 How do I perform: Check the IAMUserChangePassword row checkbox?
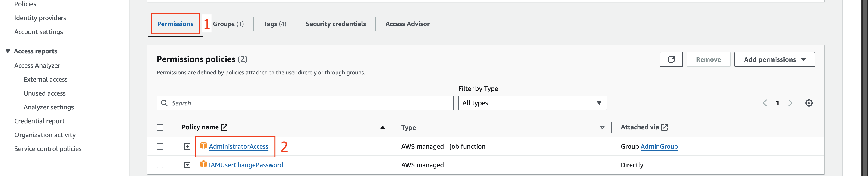click(x=160, y=165)
